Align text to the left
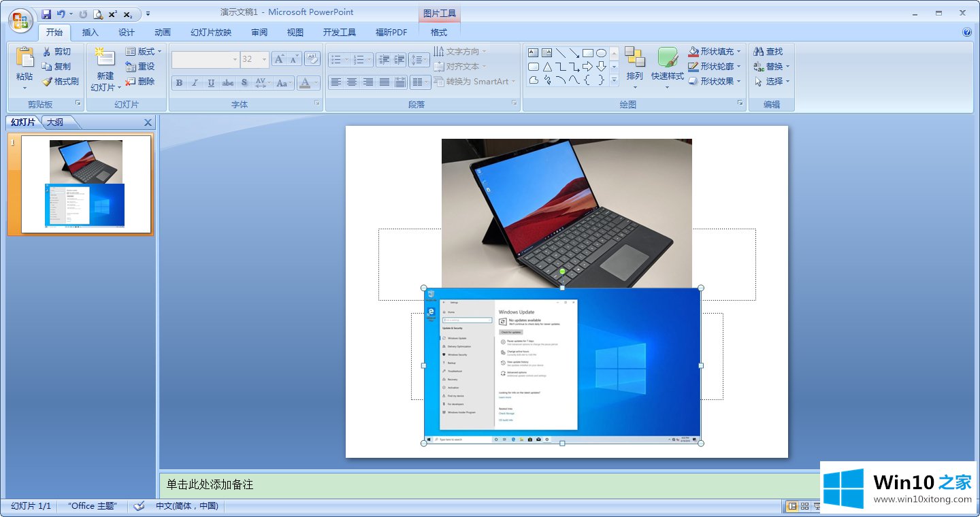 click(336, 82)
